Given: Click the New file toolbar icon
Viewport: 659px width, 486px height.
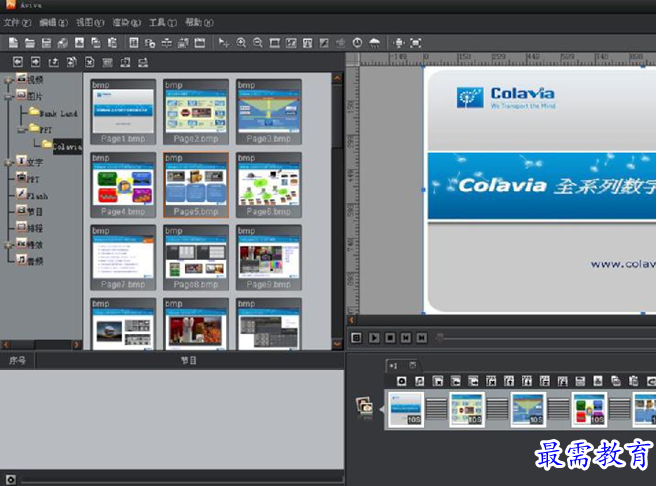Looking at the screenshot, I should 13,42.
